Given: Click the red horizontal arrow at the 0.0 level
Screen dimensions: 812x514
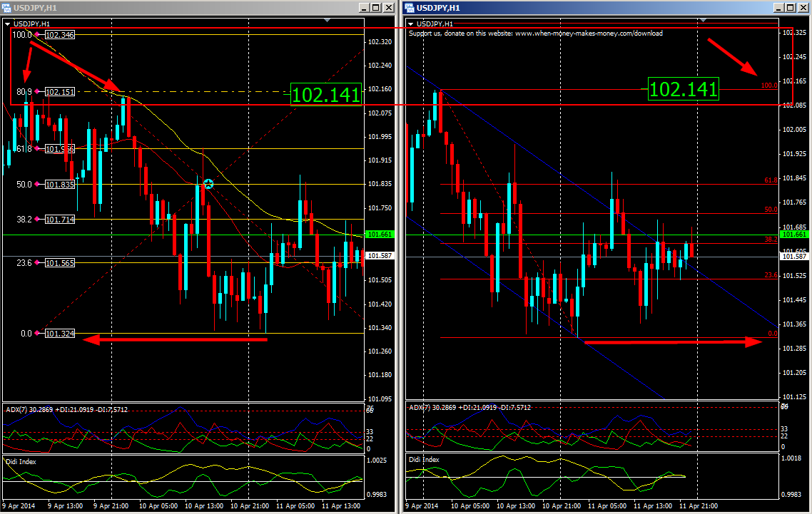Looking at the screenshot, I should click(175, 339).
